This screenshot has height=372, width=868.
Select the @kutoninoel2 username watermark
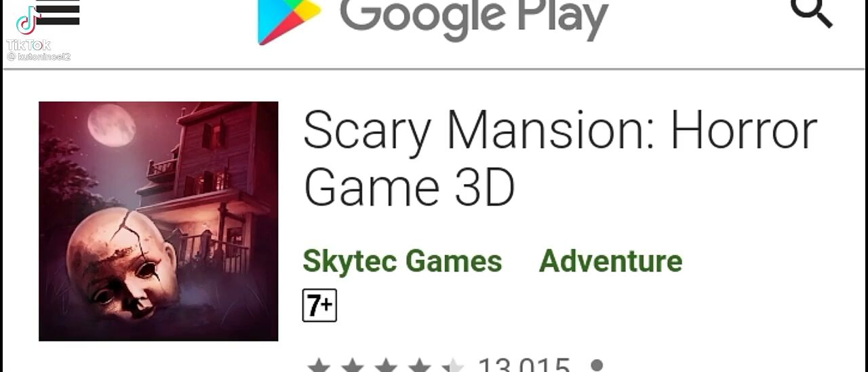39,57
